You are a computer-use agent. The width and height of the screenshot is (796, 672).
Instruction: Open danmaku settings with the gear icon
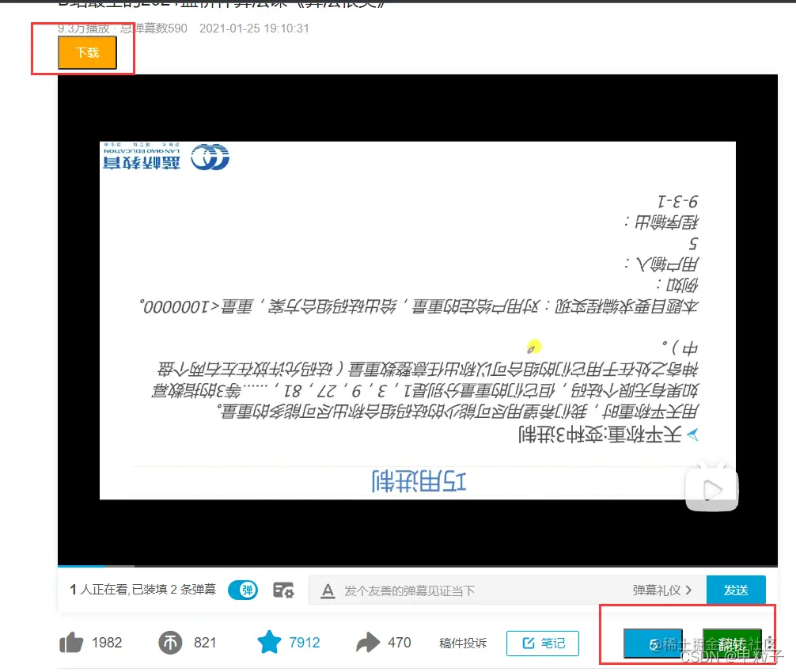[284, 589]
